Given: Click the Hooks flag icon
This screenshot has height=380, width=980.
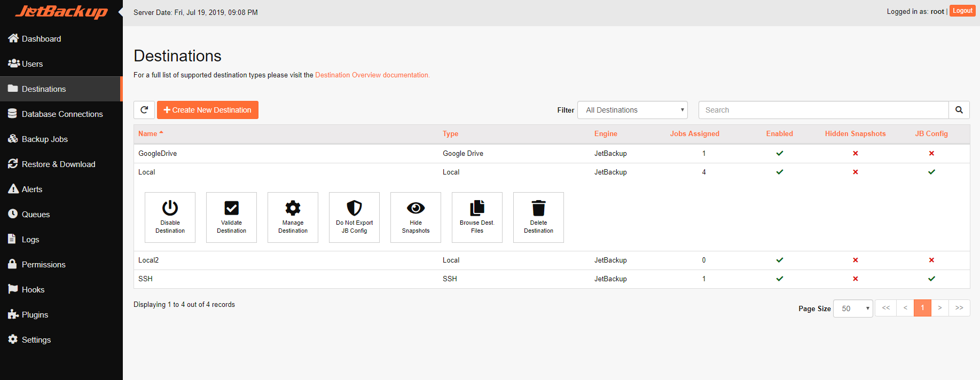Looking at the screenshot, I should [13, 289].
